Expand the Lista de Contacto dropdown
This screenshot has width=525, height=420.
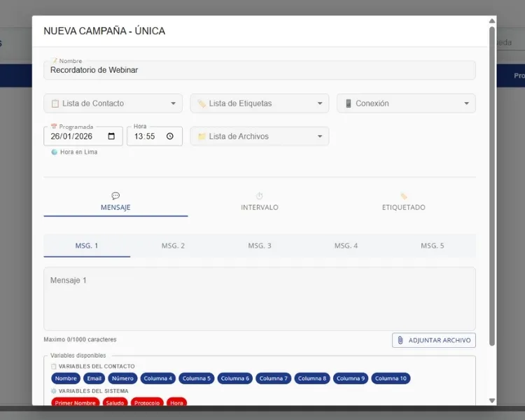coord(113,104)
